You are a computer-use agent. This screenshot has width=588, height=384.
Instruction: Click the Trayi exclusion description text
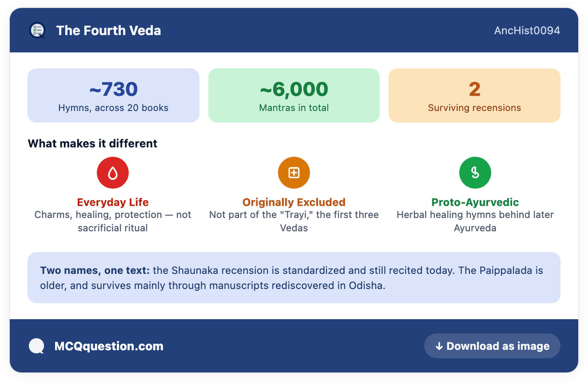point(294,221)
